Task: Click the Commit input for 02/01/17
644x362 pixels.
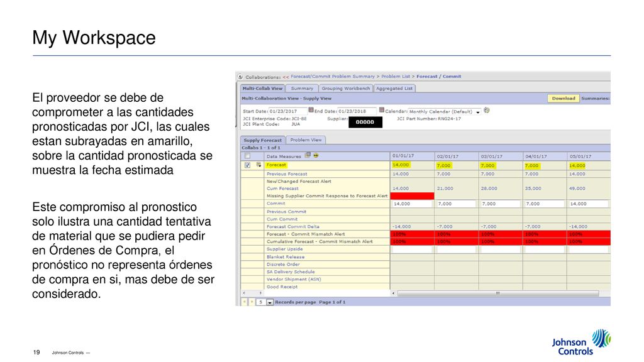Action: (457, 204)
